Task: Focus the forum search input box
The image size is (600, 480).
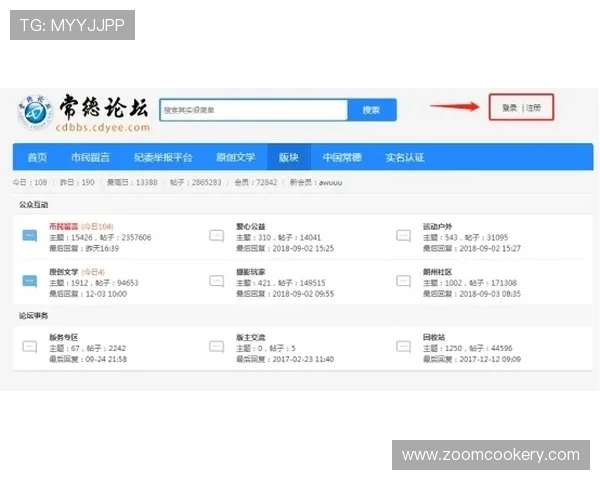Action: point(254,110)
